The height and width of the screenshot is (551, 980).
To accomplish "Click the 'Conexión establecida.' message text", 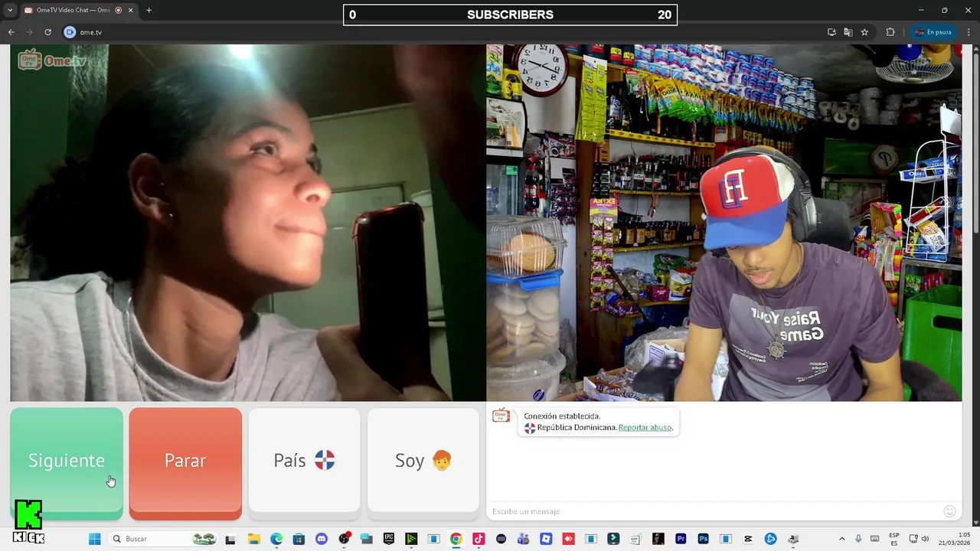I will point(562,416).
